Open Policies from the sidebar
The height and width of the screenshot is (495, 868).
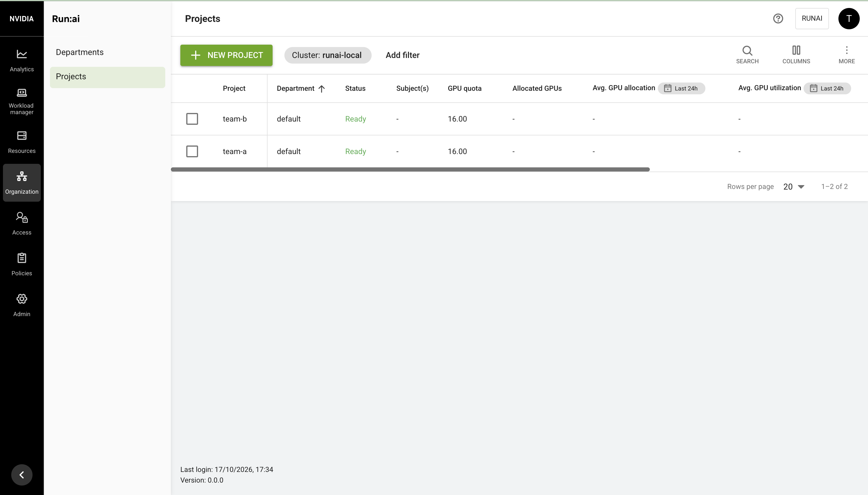22,264
